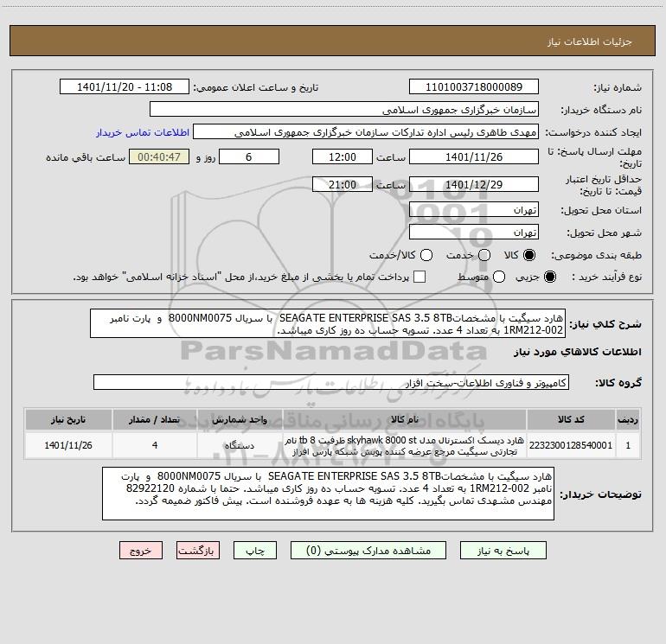
Task: Click the remaining days field showing 6
Action: tap(249, 157)
